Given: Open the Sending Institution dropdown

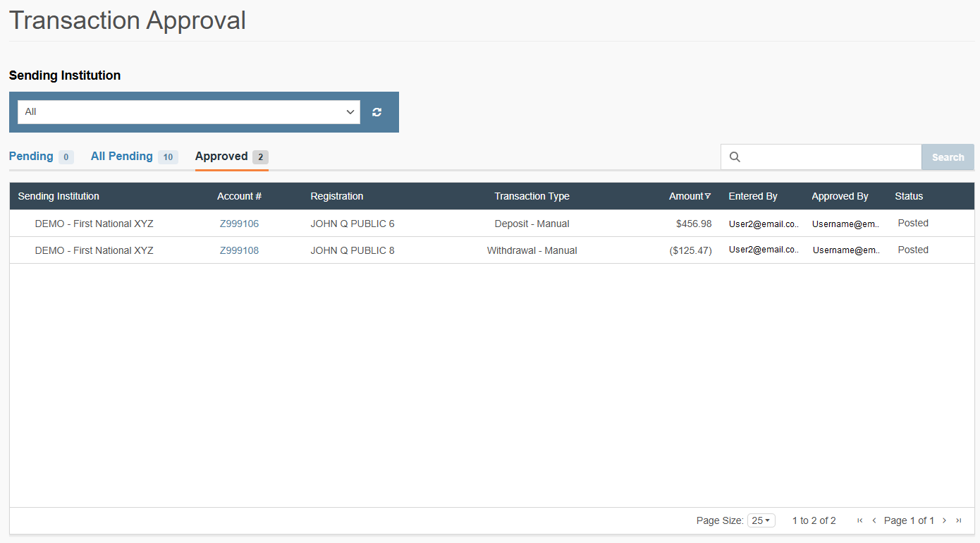Looking at the screenshot, I should 189,112.
